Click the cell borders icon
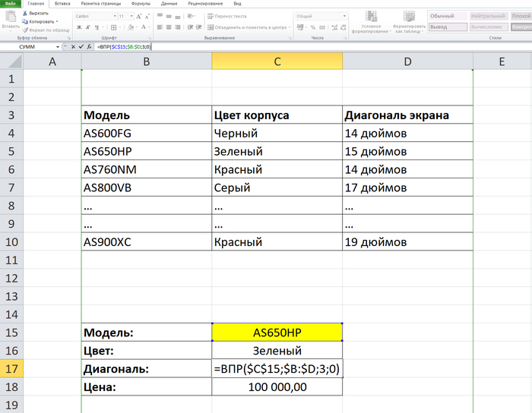Screen dimensions: 532x413 pyautogui.click(x=114, y=27)
